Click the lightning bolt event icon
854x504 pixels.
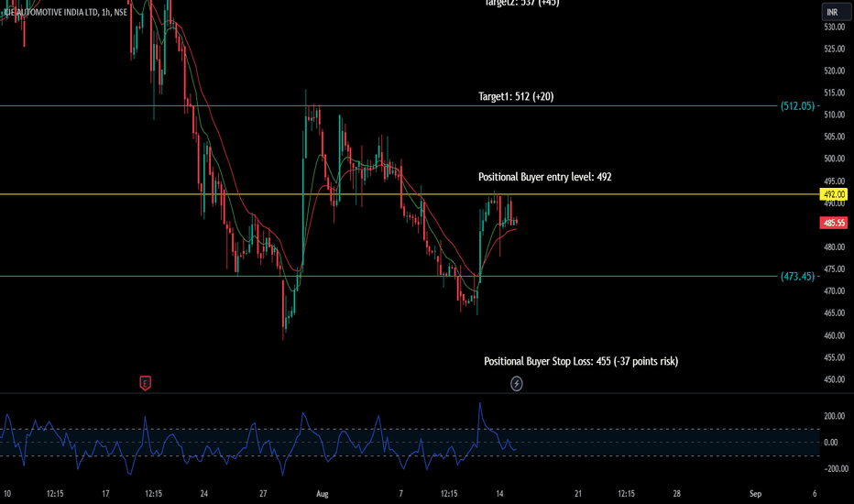516,384
